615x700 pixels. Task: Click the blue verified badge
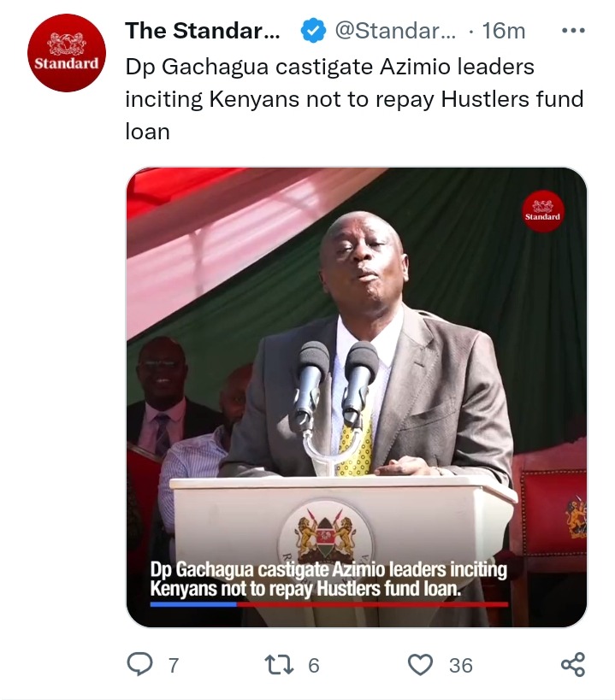point(313,31)
